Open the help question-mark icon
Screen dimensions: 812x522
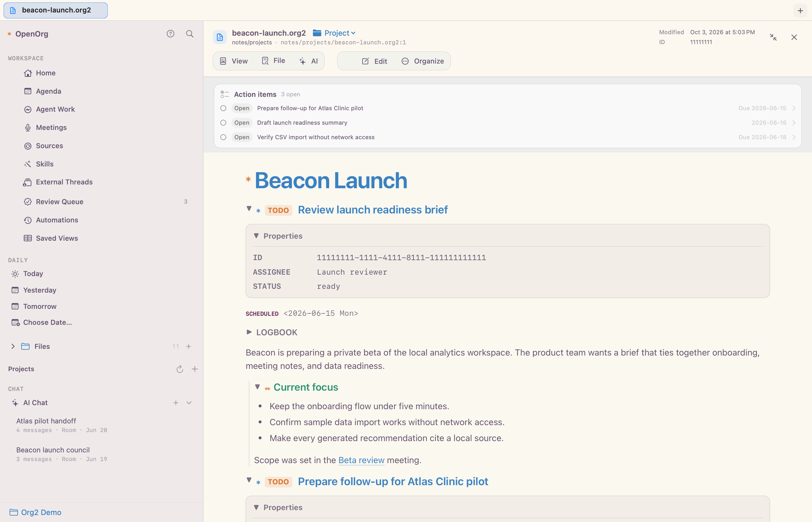click(x=171, y=34)
